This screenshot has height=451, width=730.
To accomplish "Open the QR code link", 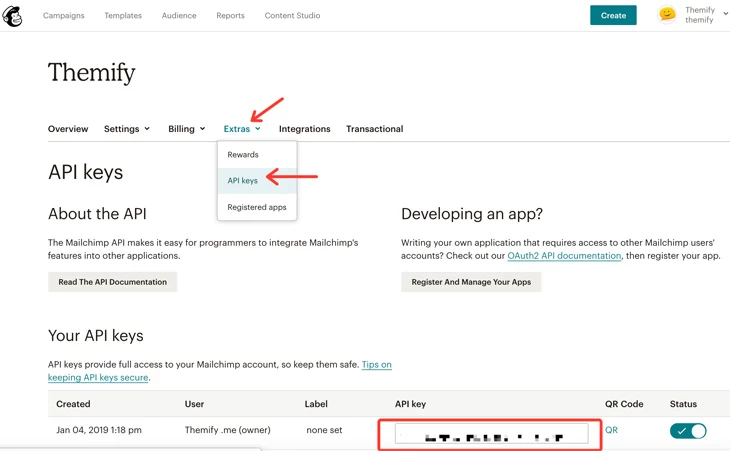I will pyautogui.click(x=611, y=430).
